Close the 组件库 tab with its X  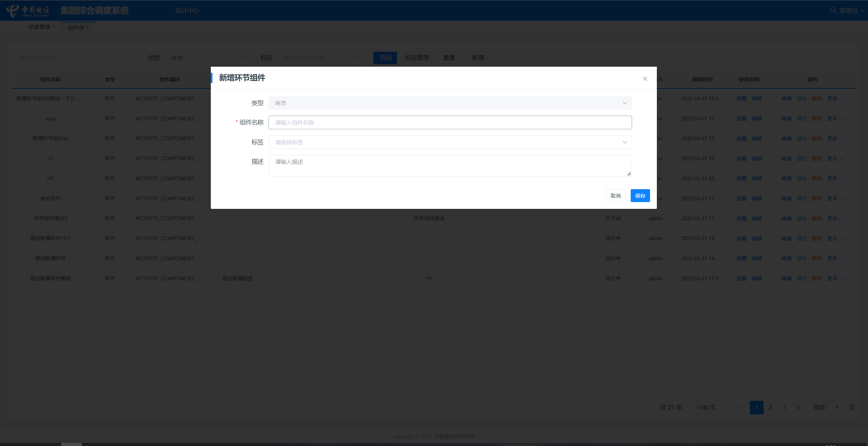point(88,27)
